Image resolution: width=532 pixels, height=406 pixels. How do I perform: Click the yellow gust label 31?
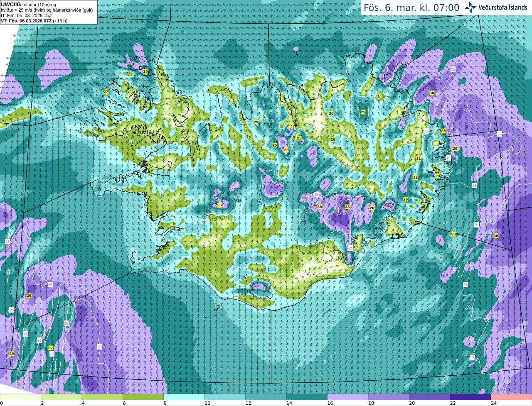(419, 159)
